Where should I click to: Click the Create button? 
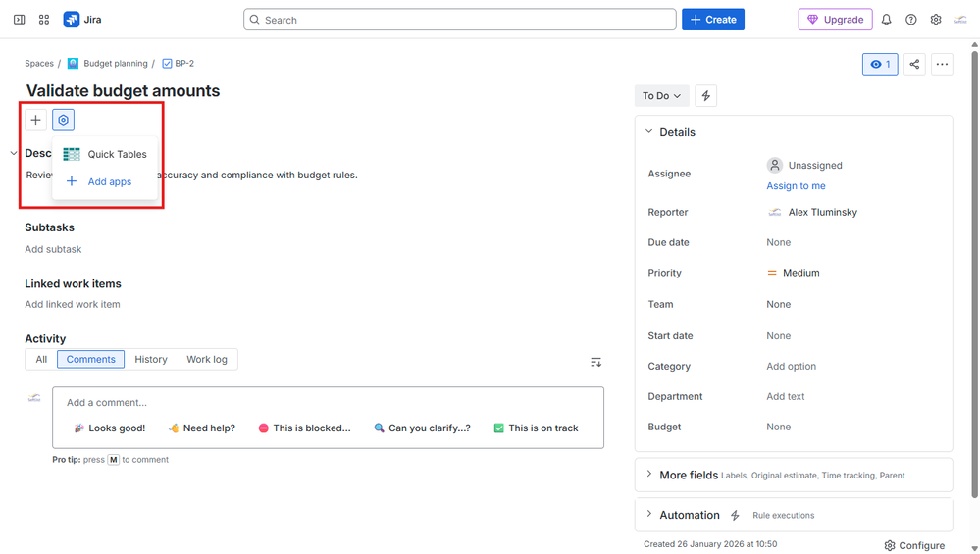tap(713, 20)
